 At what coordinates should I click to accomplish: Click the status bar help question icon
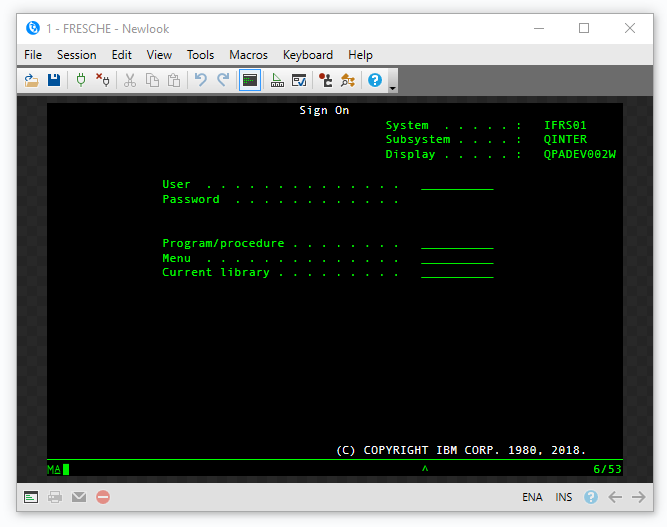coord(591,497)
